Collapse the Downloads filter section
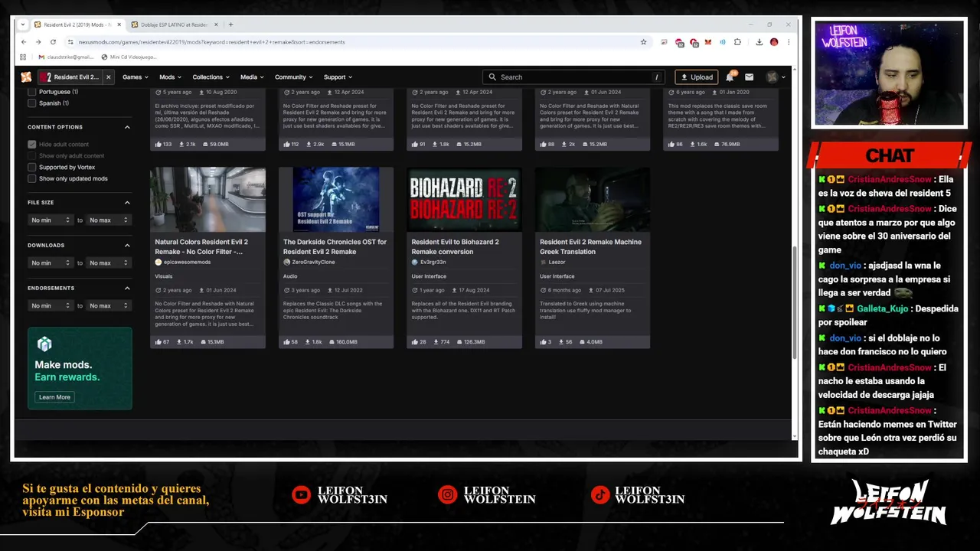Viewport: 980px width, 551px height. point(127,246)
